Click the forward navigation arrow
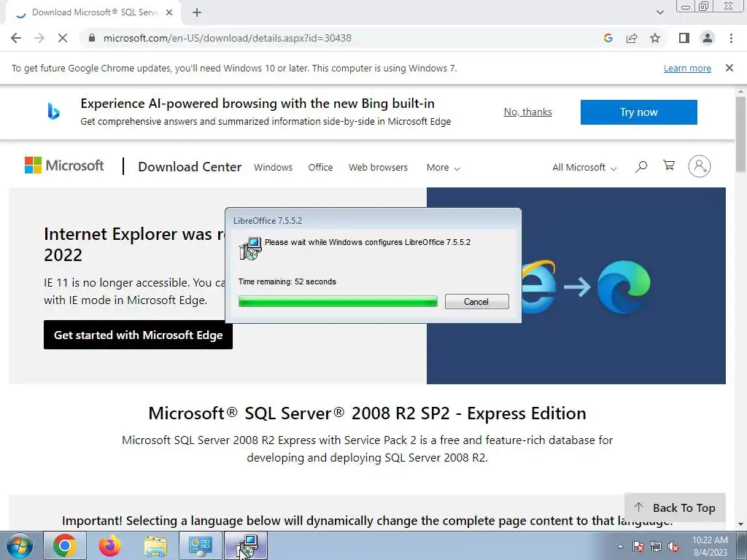The image size is (747, 560). 39,38
